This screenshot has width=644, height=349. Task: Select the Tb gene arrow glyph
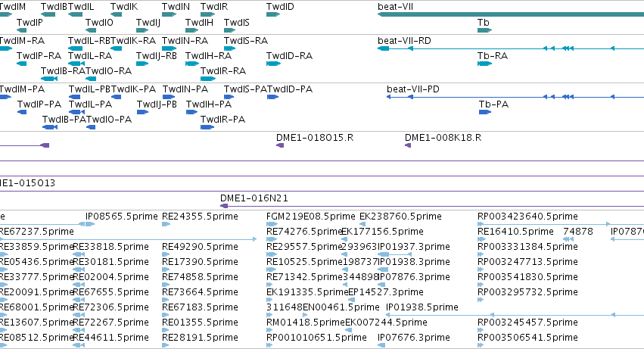484,30
